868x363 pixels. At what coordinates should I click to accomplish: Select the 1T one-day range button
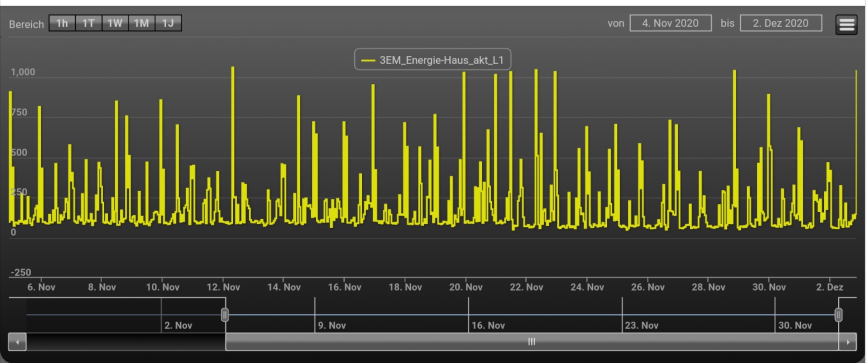click(89, 23)
